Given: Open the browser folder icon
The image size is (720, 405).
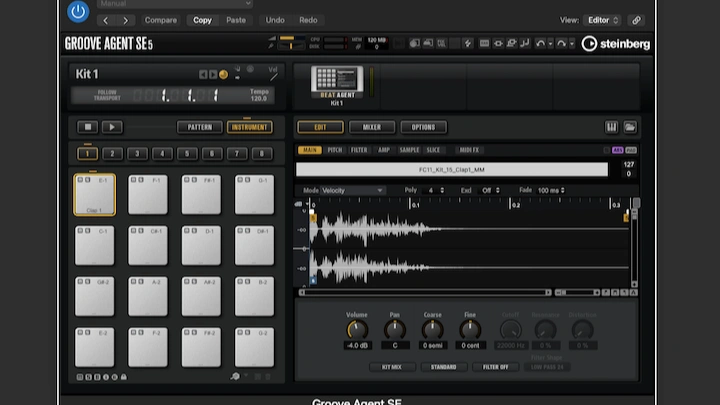Looking at the screenshot, I should pos(630,127).
